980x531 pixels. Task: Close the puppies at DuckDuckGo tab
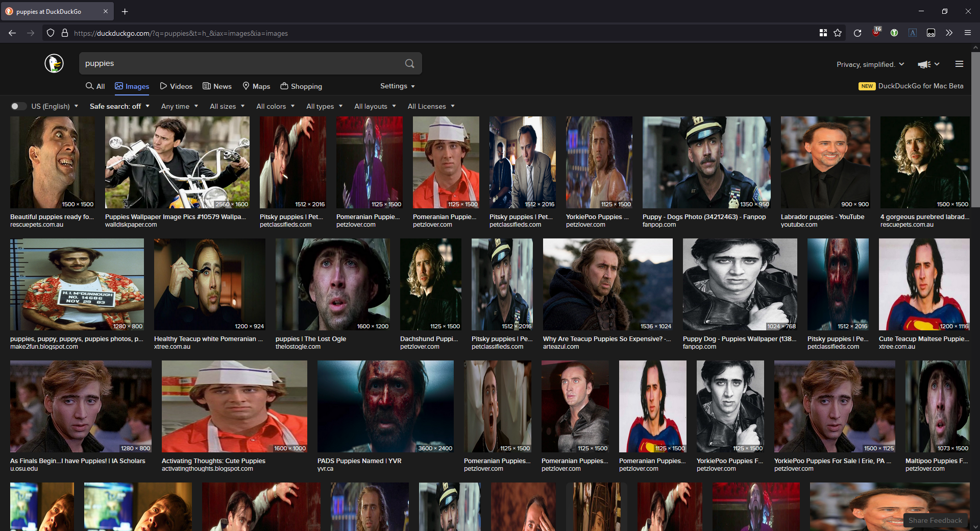[106, 11]
